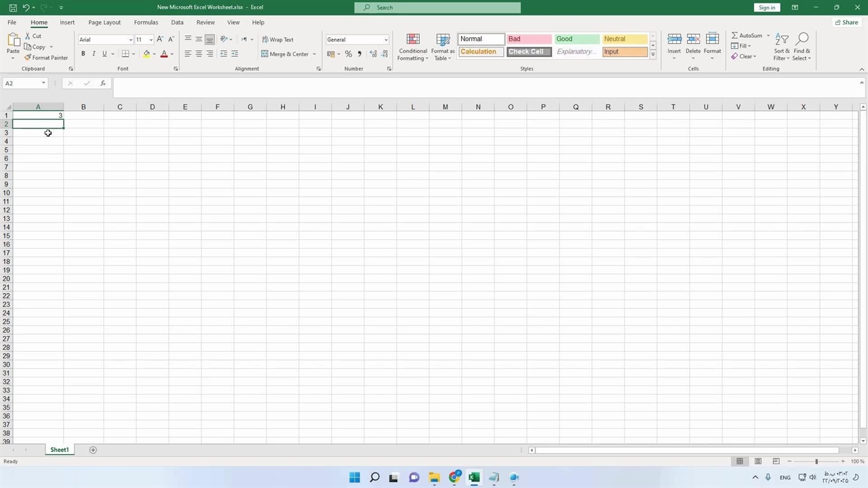The width and height of the screenshot is (868, 488).
Task: Expand the General number format dropdown
Action: [x=386, y=39]
